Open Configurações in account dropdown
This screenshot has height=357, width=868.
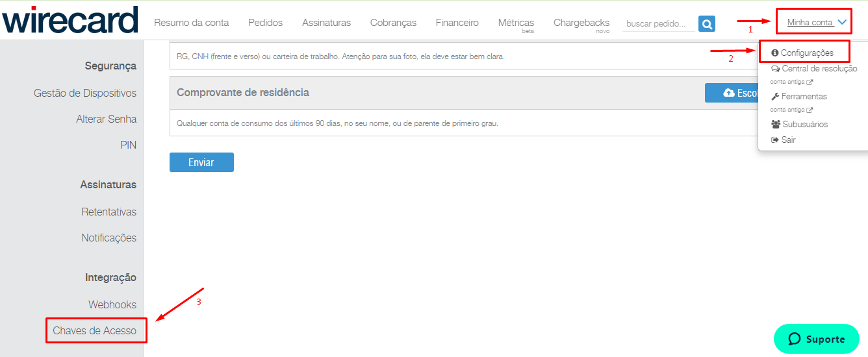(x=806, y=53)
